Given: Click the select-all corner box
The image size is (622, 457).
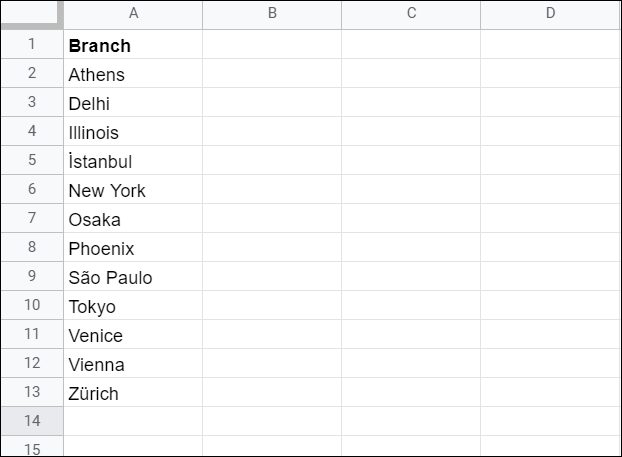Looking at the screenshot, I should pyautogui.click(x=32, y=15).
